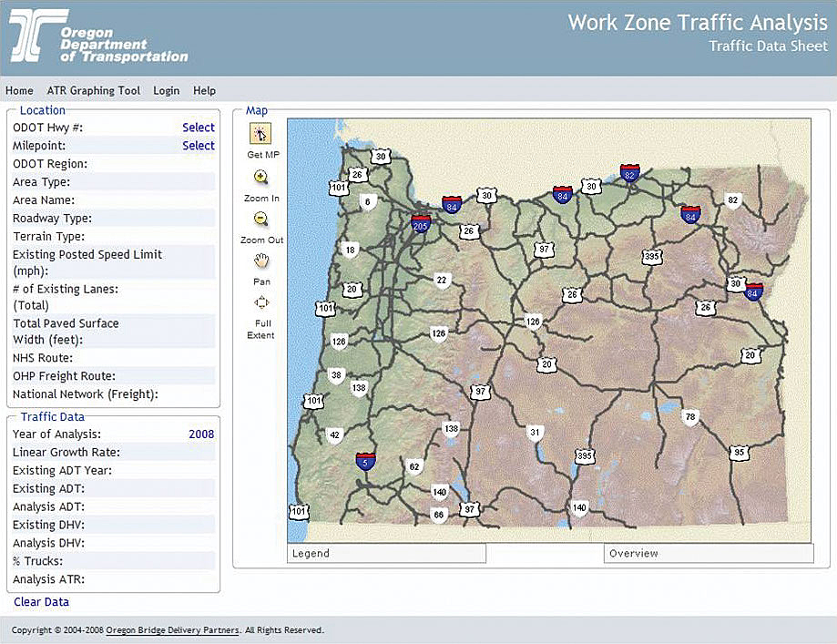Click the Pan label text
This screenshot has height=644, width=837.
pyautogui.click(x=261, y=282)
